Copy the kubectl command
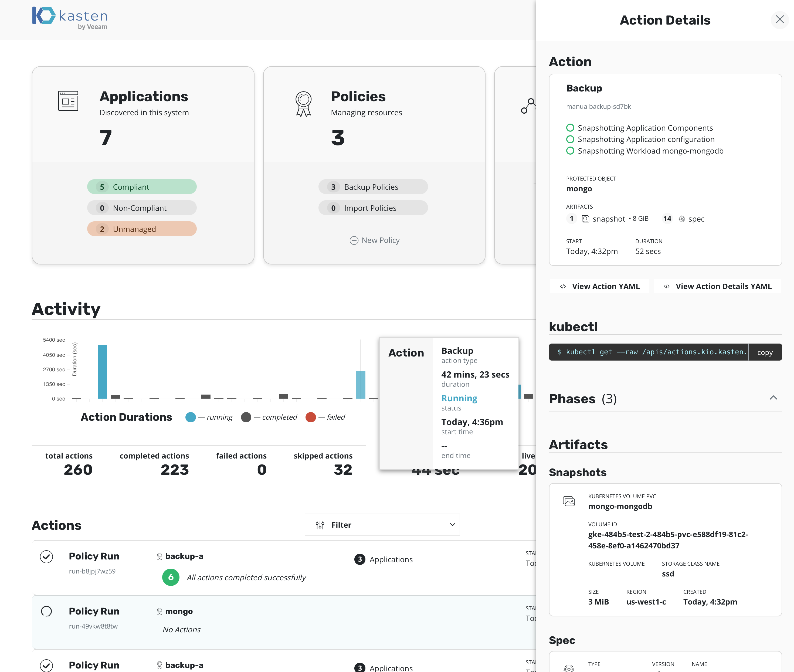 pyautogui.click(x=765, y=352)
